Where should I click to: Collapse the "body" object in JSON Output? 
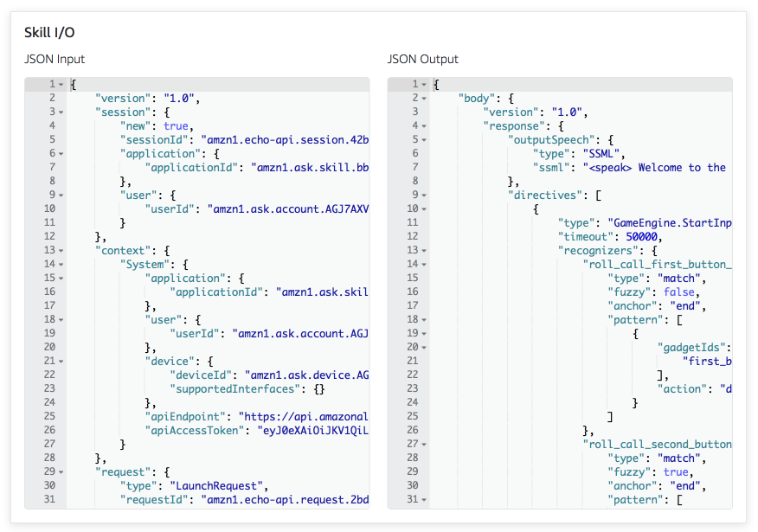(425, 98)
